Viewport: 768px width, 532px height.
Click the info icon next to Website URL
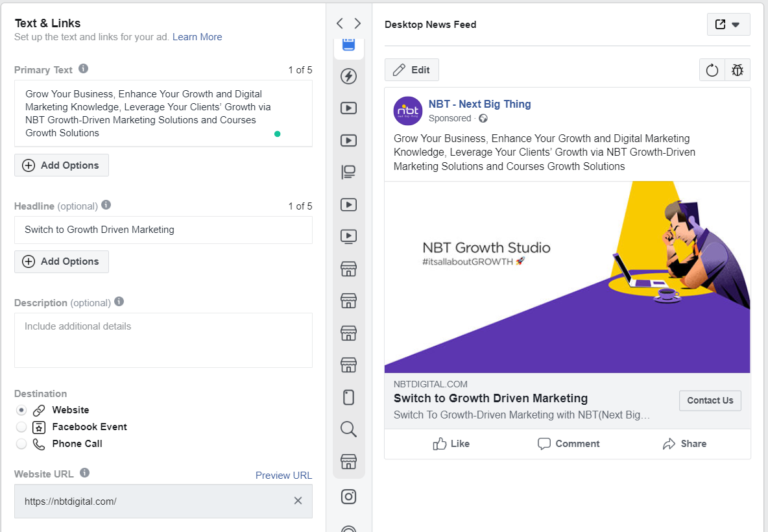[85, 473]
